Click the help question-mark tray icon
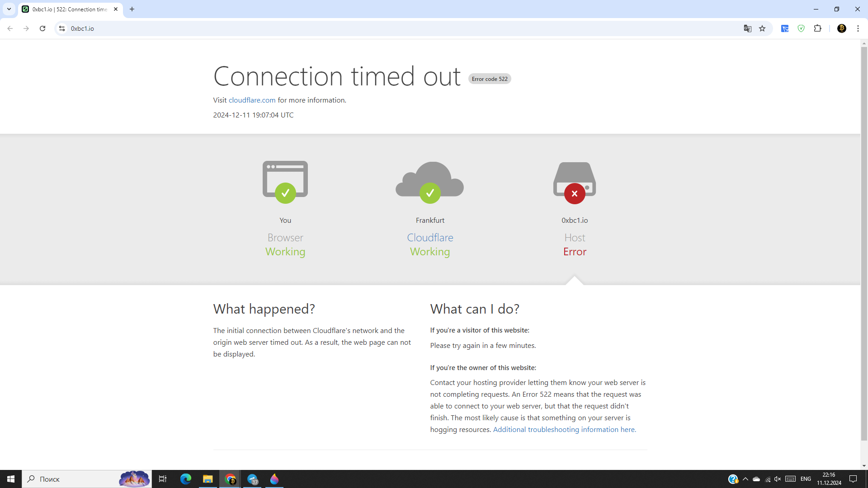This screenshot has height=488, width=868. [733, 479]
